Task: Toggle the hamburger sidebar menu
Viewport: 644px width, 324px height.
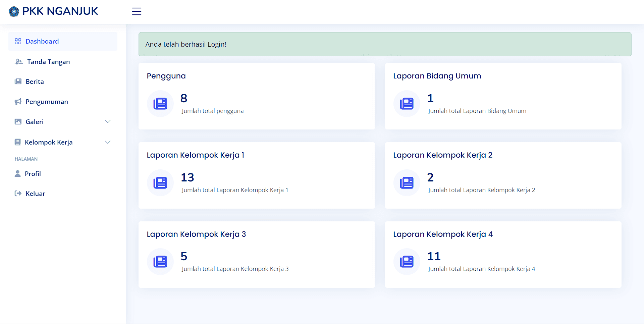Action: 137,11
